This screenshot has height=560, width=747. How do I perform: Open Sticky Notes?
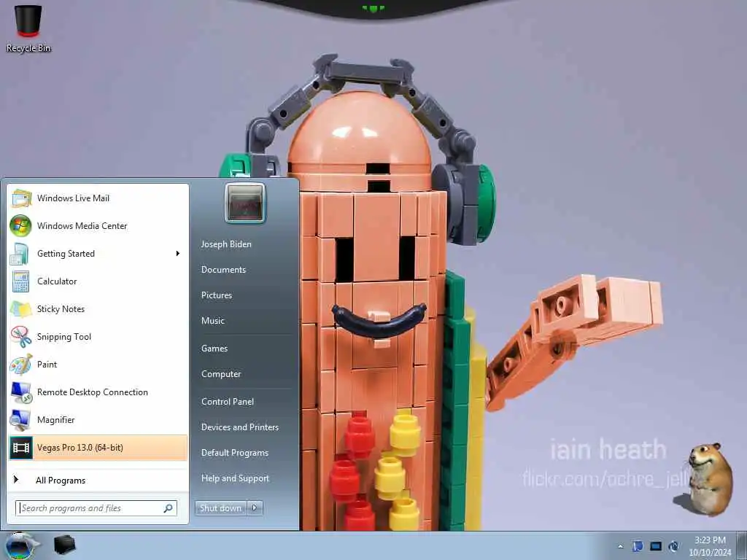(x=98, y=309)
